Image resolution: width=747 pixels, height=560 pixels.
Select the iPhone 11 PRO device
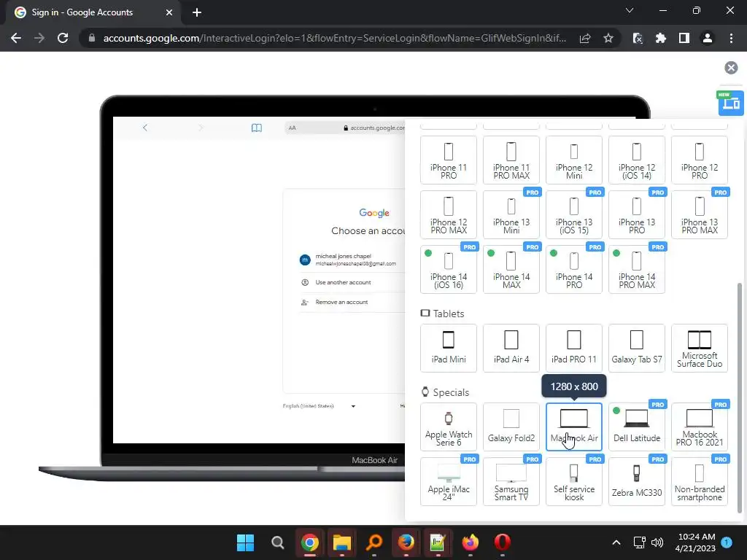pos(449,160)
